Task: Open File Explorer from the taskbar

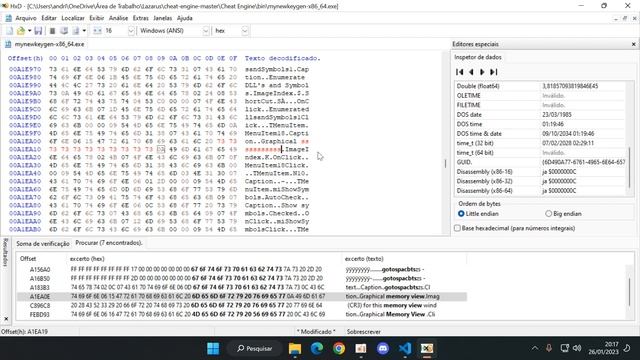Action: click(295, 349)
